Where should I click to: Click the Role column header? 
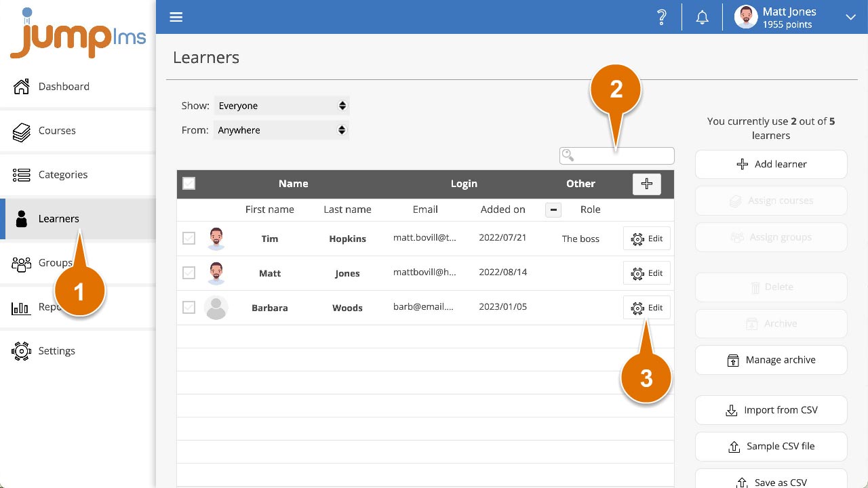(591, 209)
